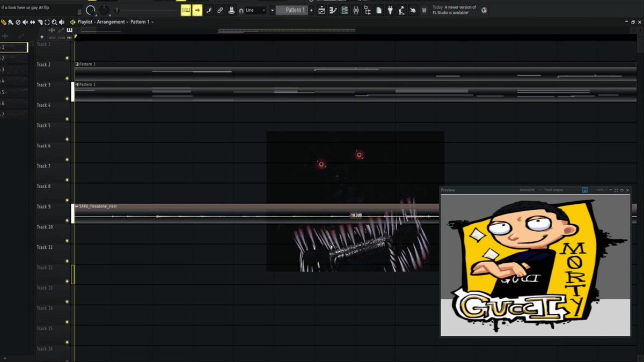Select the Paint brush tool in playlist toolbar
Screen dimensions: 644x362
click(11, 22)
